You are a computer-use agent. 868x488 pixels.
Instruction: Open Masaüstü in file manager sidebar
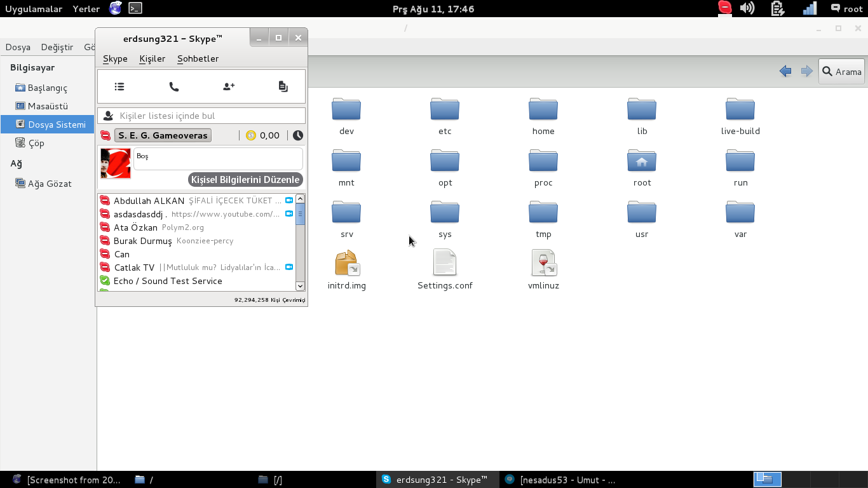click(x=47, y=106)
